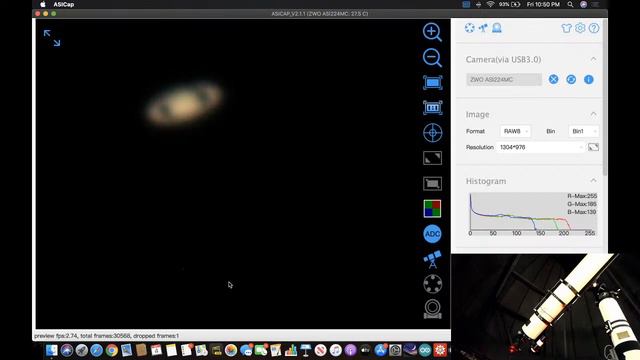
Task: Open filter wheel panel in top-left of side panel
Action: 470,28
